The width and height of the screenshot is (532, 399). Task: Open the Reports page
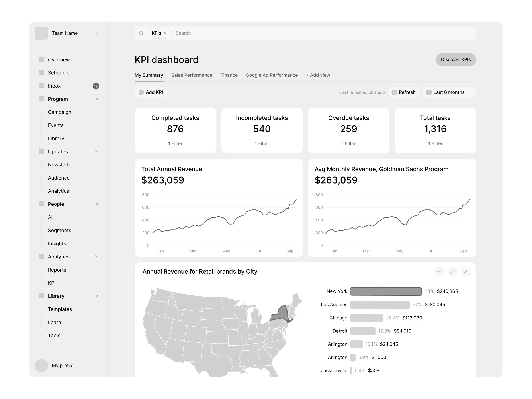pos(57,270)
